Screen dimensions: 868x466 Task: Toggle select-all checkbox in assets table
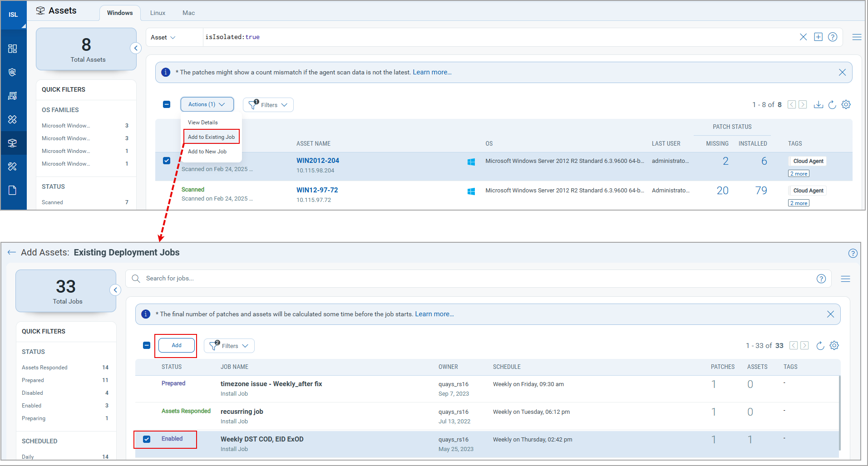(x=167, y=104)
